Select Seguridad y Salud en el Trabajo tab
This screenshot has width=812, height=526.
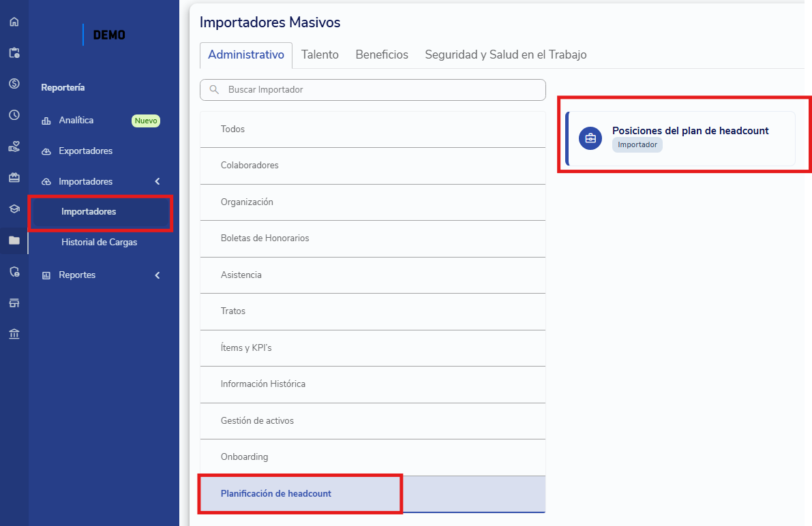pyautogui.click(x=505, y=55)
